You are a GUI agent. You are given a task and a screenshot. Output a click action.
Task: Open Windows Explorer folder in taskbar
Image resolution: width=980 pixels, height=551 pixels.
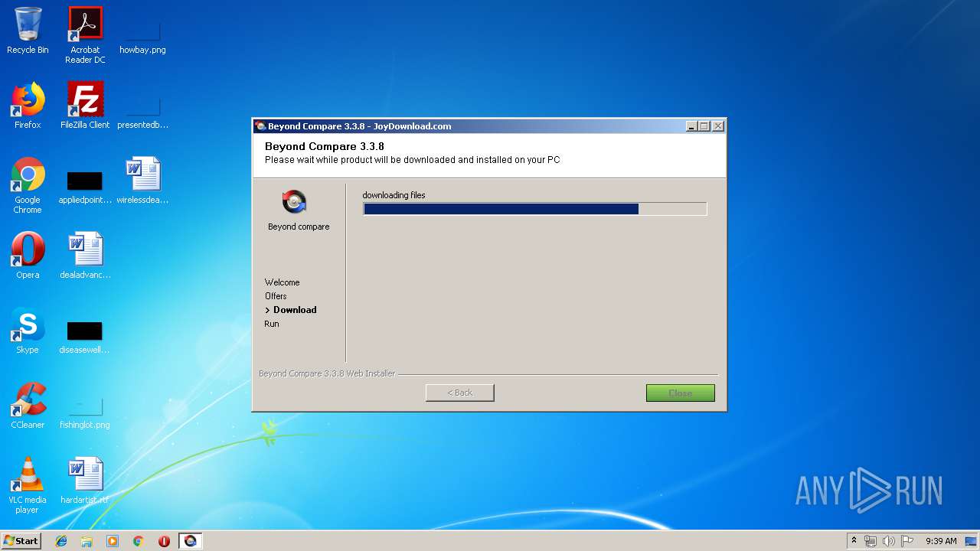[x=87, y=541]
